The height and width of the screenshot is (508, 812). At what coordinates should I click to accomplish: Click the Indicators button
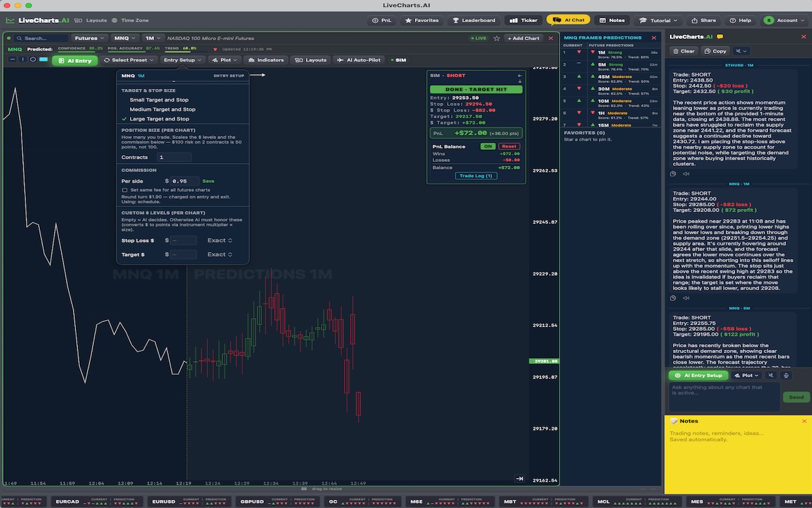click(x=266, y=60)
